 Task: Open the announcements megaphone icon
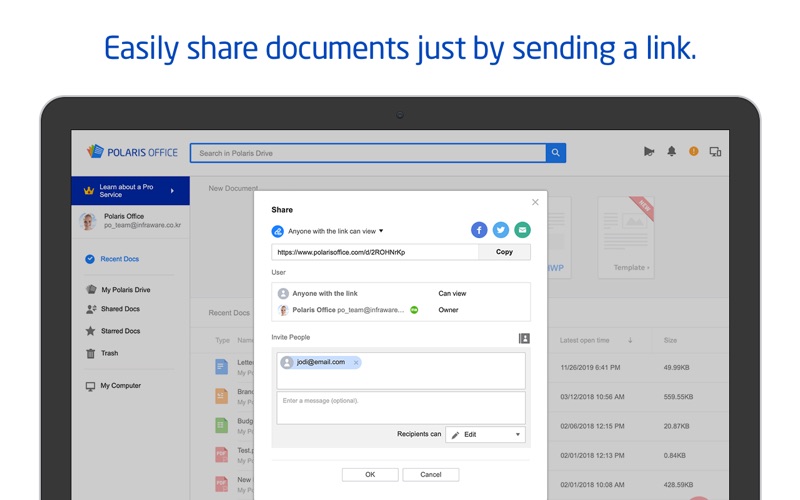(648, 152)
